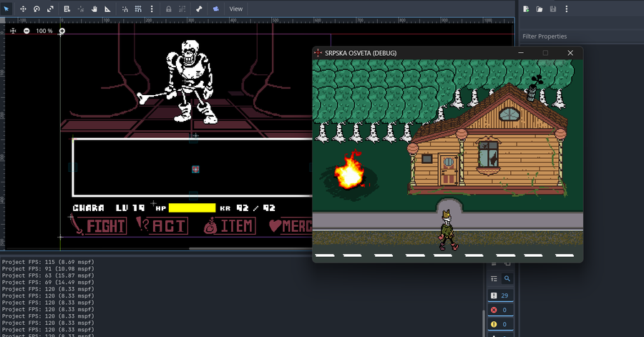The height and width of the screenshot is (337, 644).
Task: Click the group selected nodes icon
Action: [x=182, y=9]
